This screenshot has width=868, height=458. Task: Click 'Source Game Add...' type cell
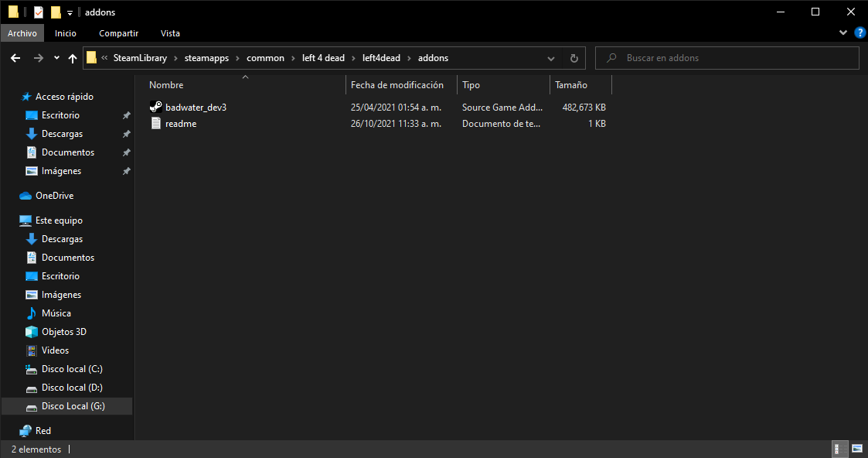click(502, 108)
